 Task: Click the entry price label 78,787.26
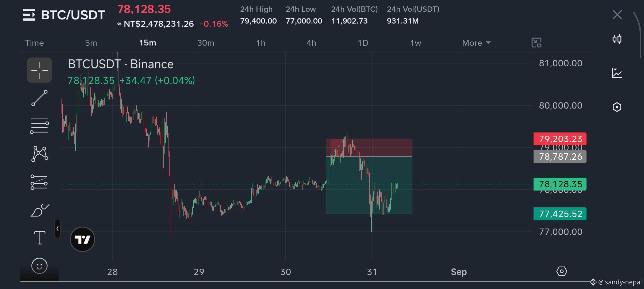(560, 157)
